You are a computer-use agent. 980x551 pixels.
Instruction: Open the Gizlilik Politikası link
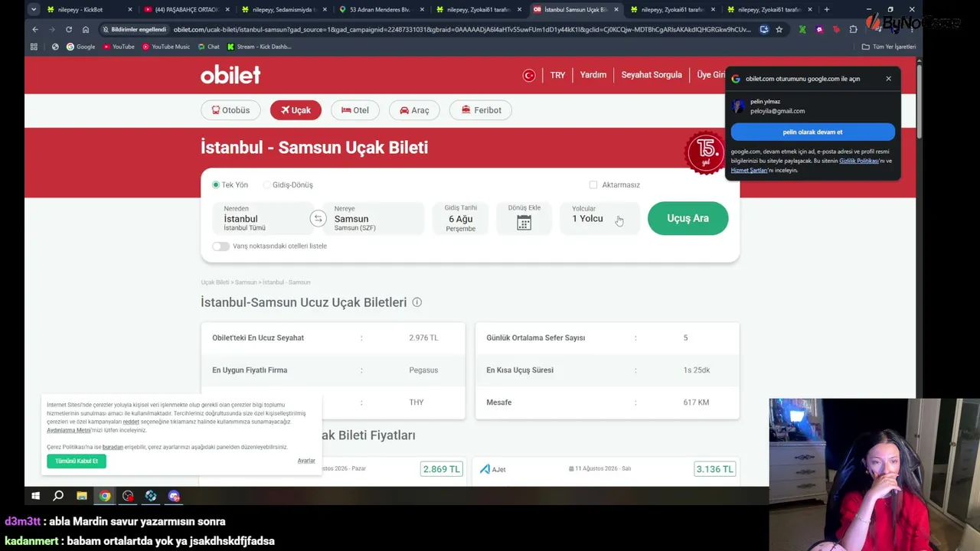coord(859,161)
